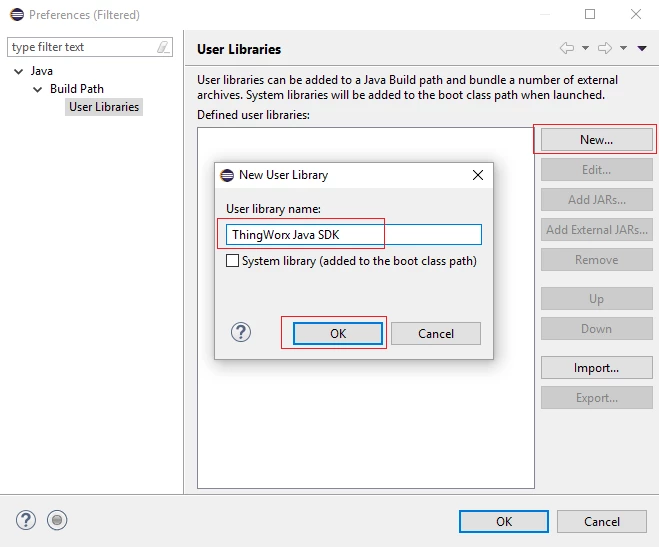This screenshot has height=547, width=659.
Task: Click the Preferences OK button
Action: tap(503, 521)
